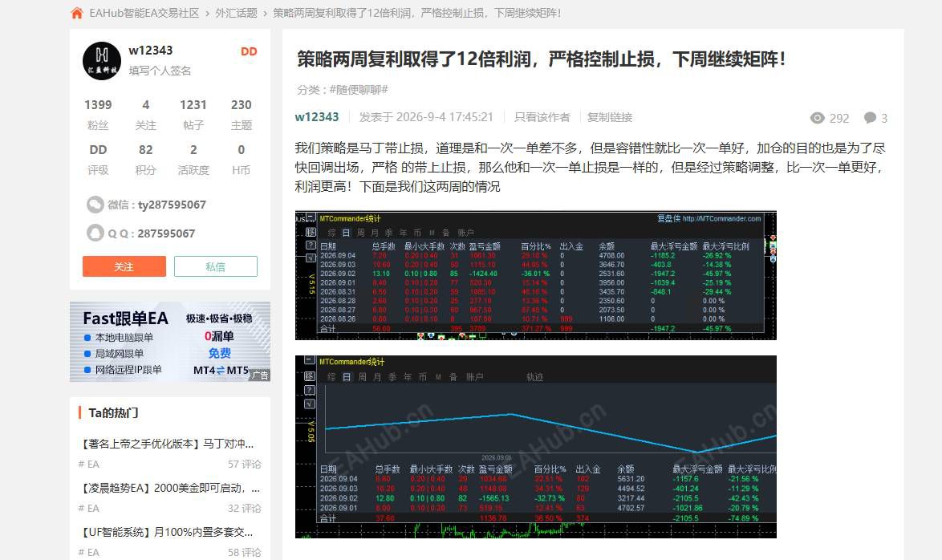This screenshot has height=560, width=942.
Task: Open the second MTCommander chart image
Action: [536, 446]
